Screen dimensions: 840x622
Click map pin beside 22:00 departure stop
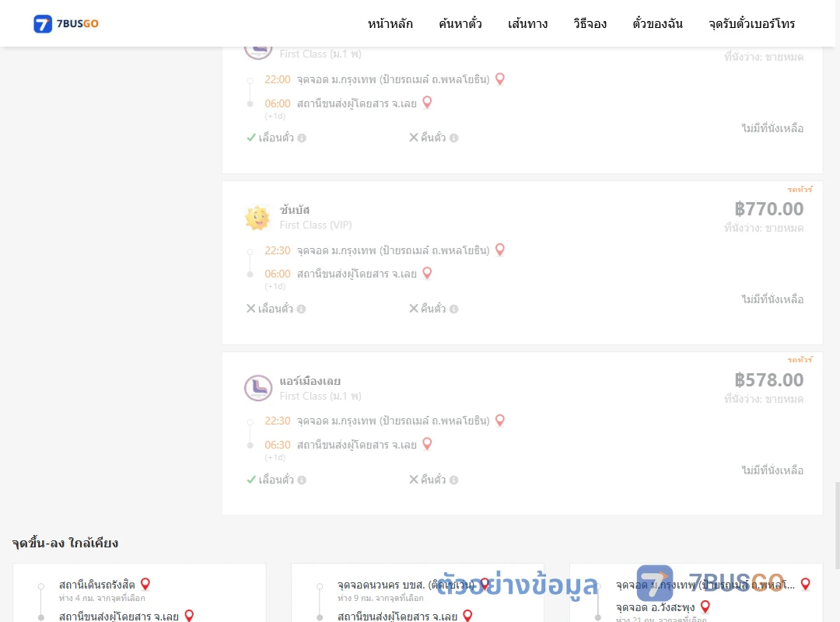point(500,79)
